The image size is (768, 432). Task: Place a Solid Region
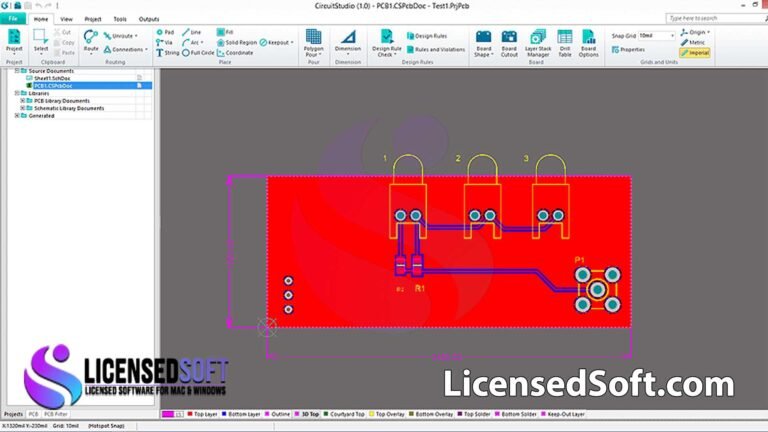237,43
